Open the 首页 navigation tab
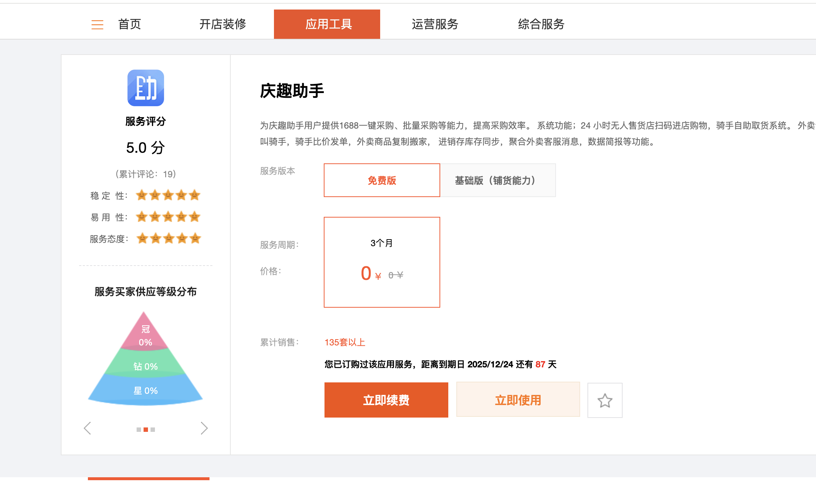816x504 pixels. [129, 25]
